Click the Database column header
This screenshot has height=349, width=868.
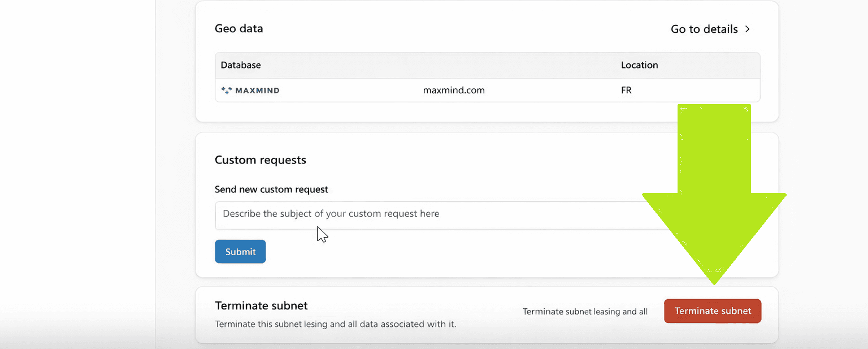pos(241,65)
